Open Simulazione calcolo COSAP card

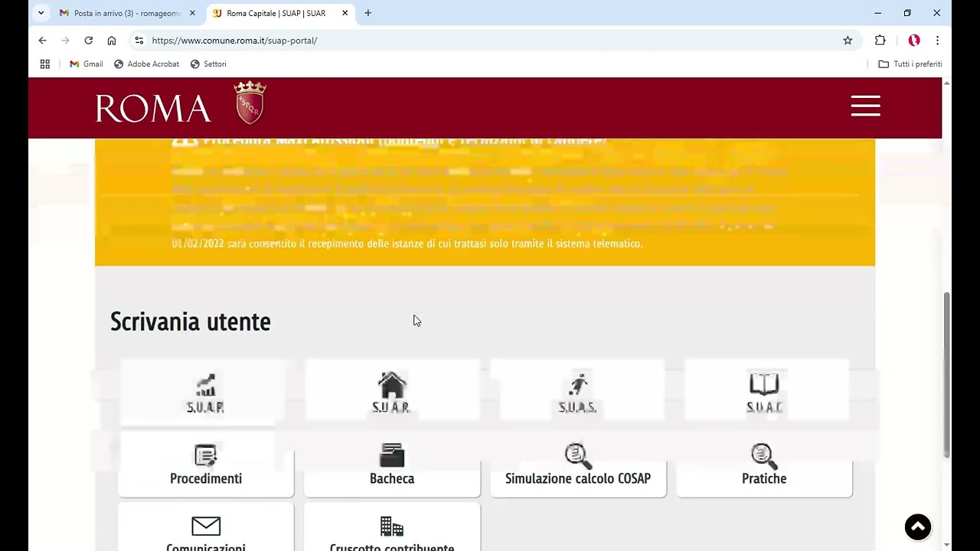[578, 464]
